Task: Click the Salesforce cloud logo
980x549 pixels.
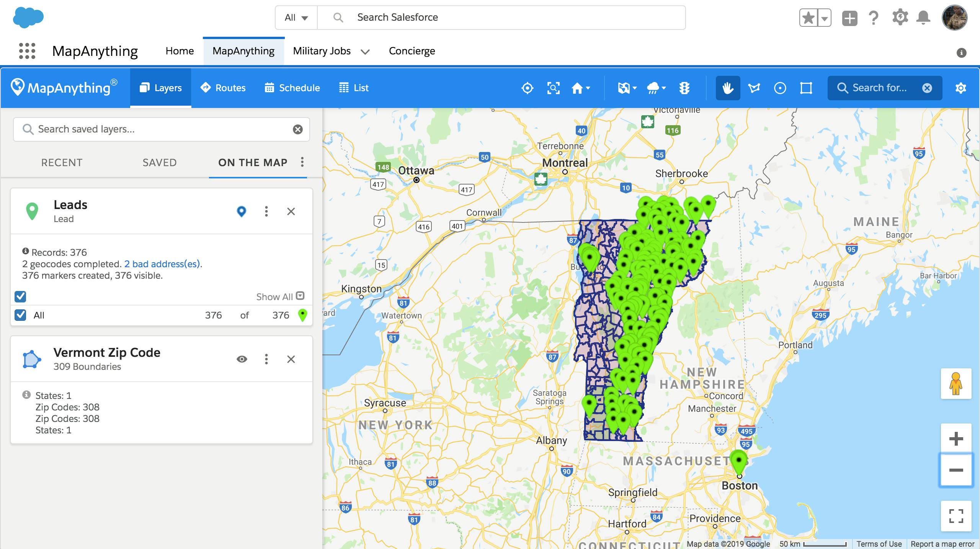Action: 28,18
